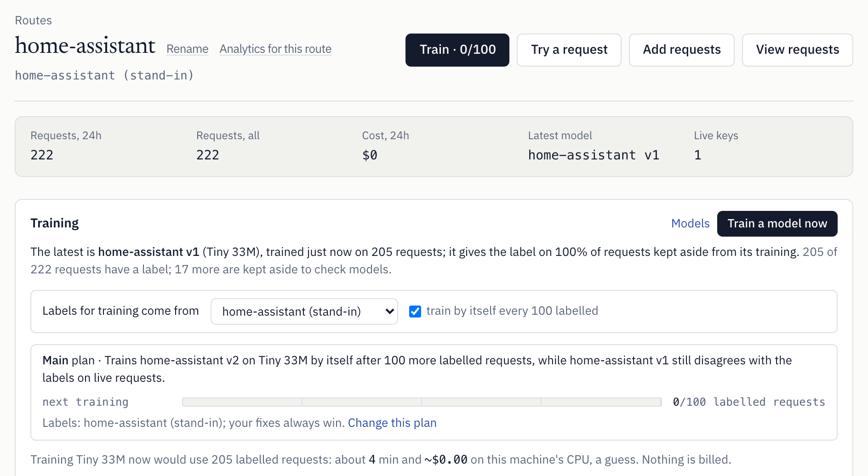Open View requests
The image size is (868, 476).
798,50
